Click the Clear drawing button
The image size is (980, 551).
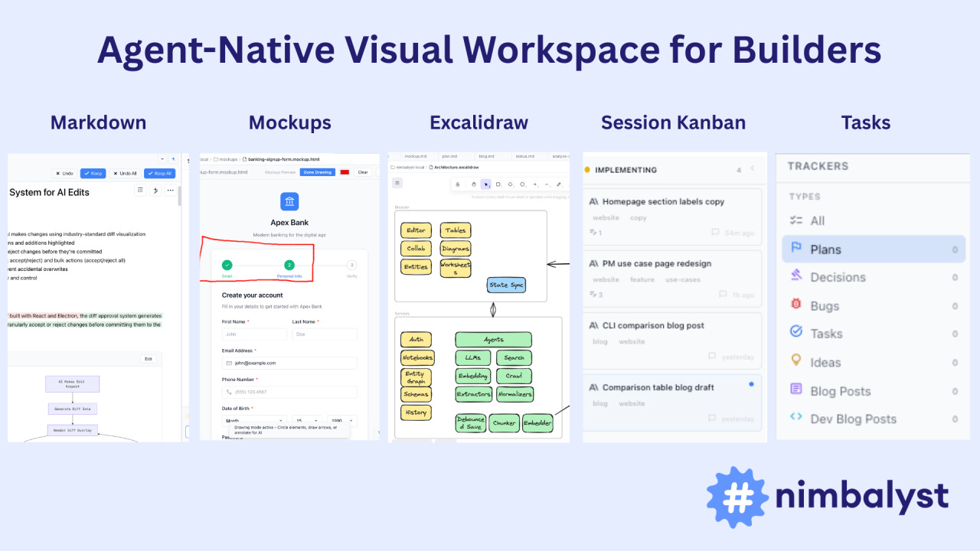coord(363,172)
